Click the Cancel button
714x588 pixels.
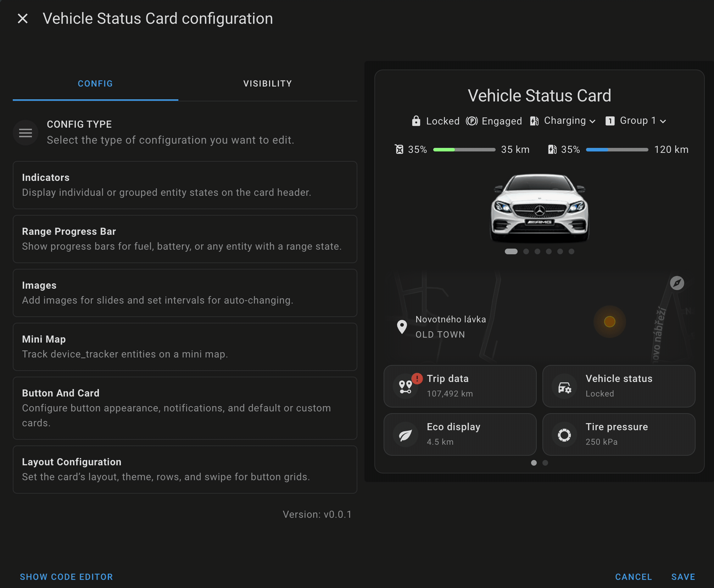pyautogui.click(x=633, y=577)
